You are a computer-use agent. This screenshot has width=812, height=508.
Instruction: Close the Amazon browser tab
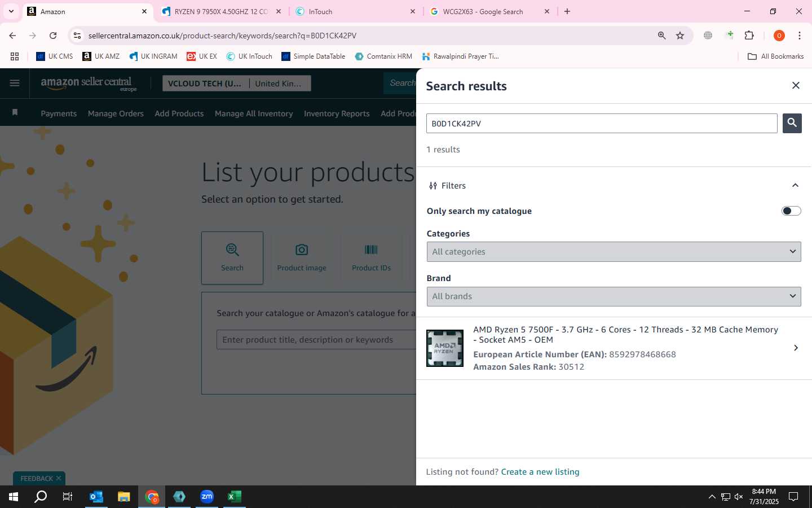144,11
